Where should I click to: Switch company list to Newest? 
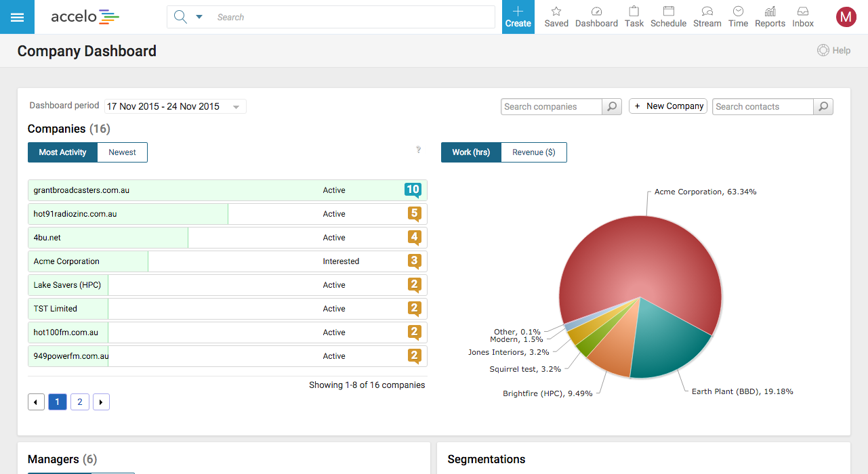123,152
